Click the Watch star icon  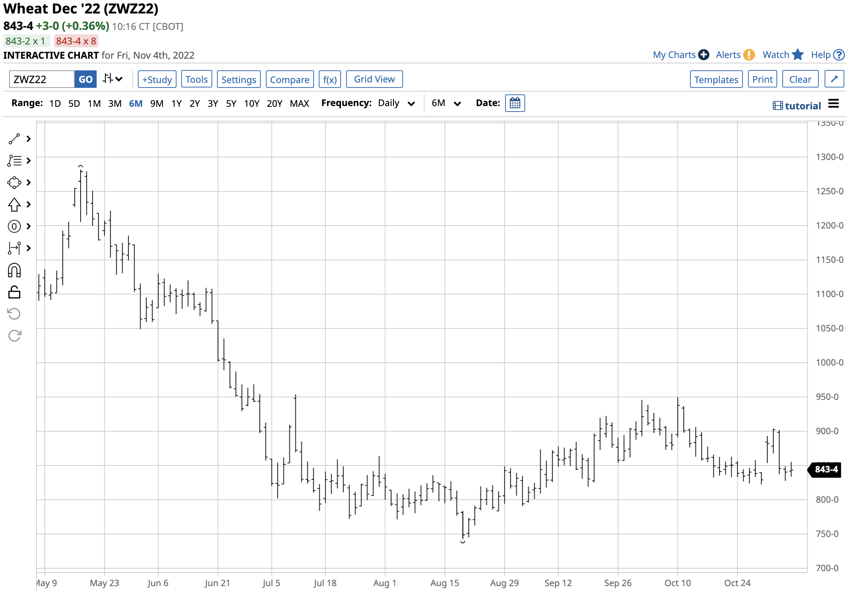(x=798, y=55)
